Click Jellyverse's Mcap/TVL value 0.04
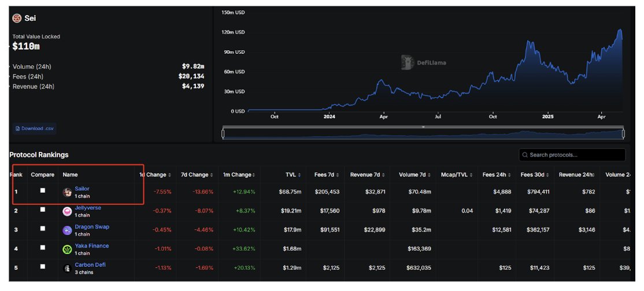 point(467,211)
